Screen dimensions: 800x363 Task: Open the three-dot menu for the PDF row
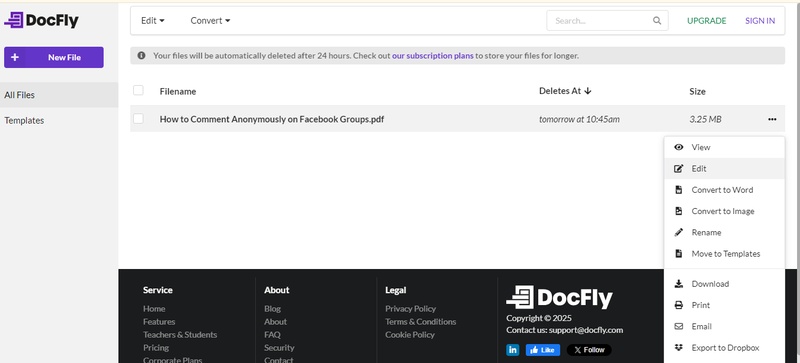772,119
